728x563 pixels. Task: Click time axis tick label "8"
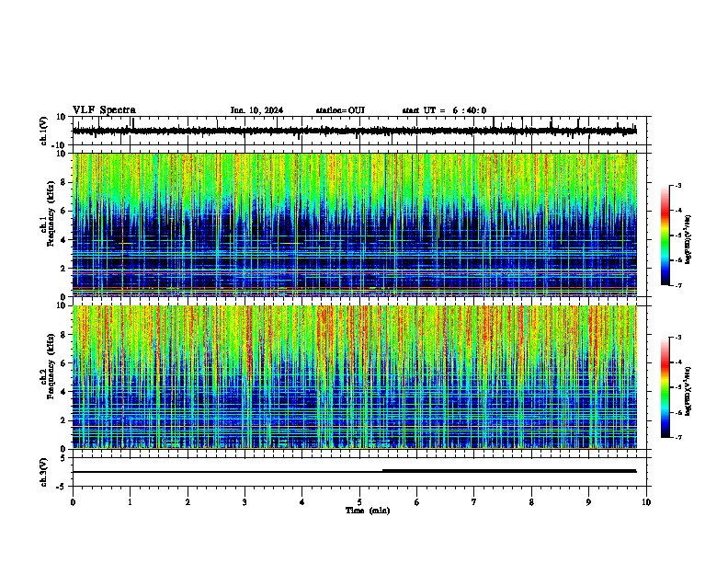point(531,502)
